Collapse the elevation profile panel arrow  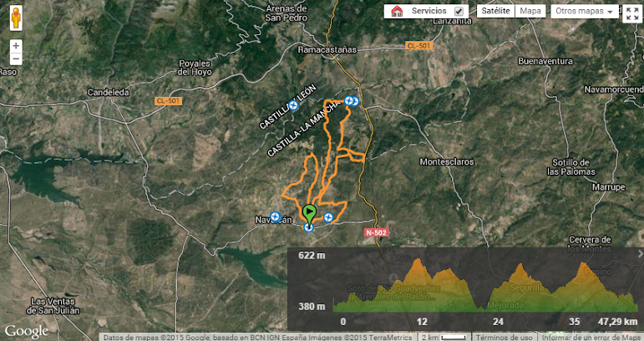pyautogui.click(x=640, y=254)
